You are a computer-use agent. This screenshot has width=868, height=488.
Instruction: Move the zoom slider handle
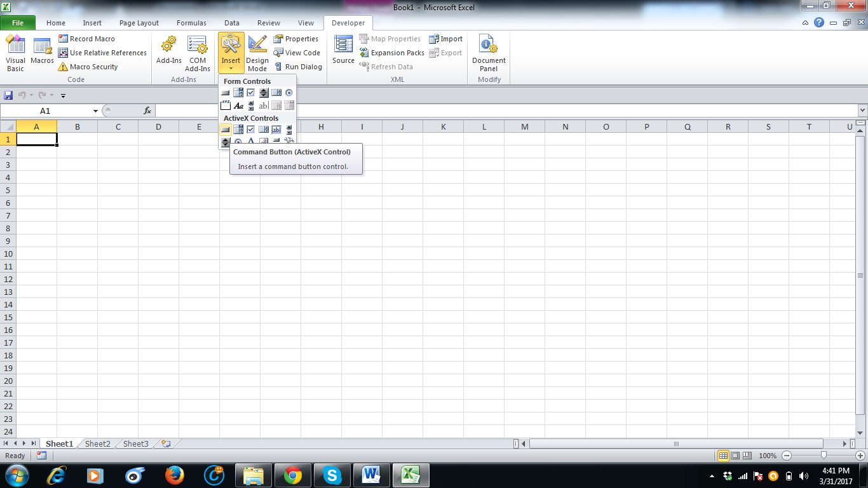pos(824,455)
